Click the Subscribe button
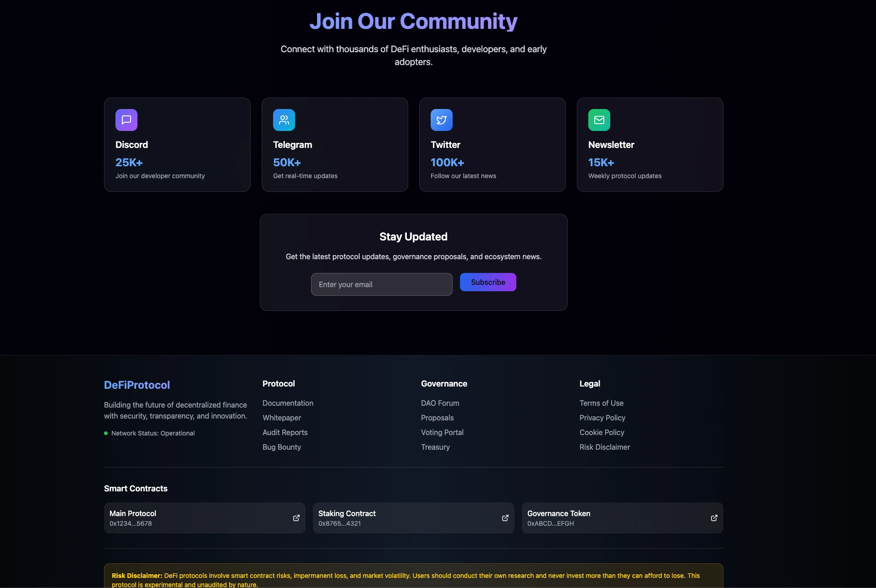The height and width of the screenshot is (588, 876). [x=488, y=282]
